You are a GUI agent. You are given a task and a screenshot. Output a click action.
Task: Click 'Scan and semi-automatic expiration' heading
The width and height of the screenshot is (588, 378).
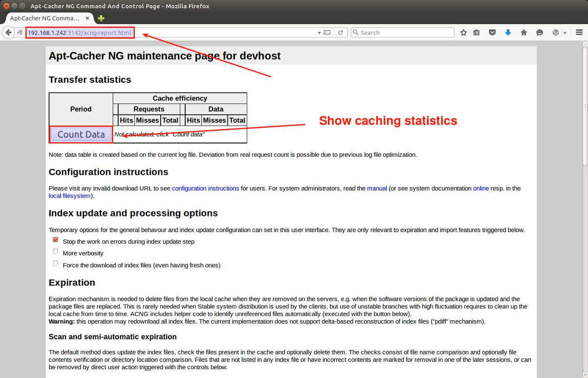[x=113, y=337]
